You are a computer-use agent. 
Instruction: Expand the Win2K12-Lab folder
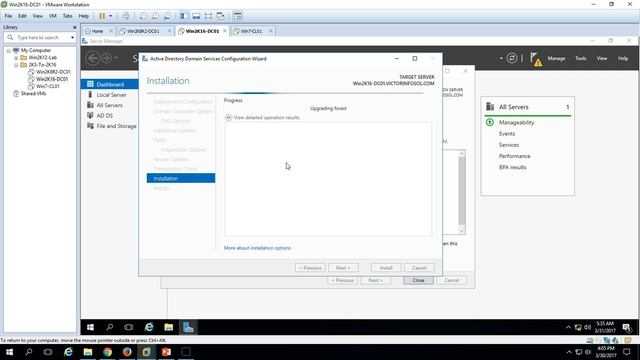(x=16, y=58)
